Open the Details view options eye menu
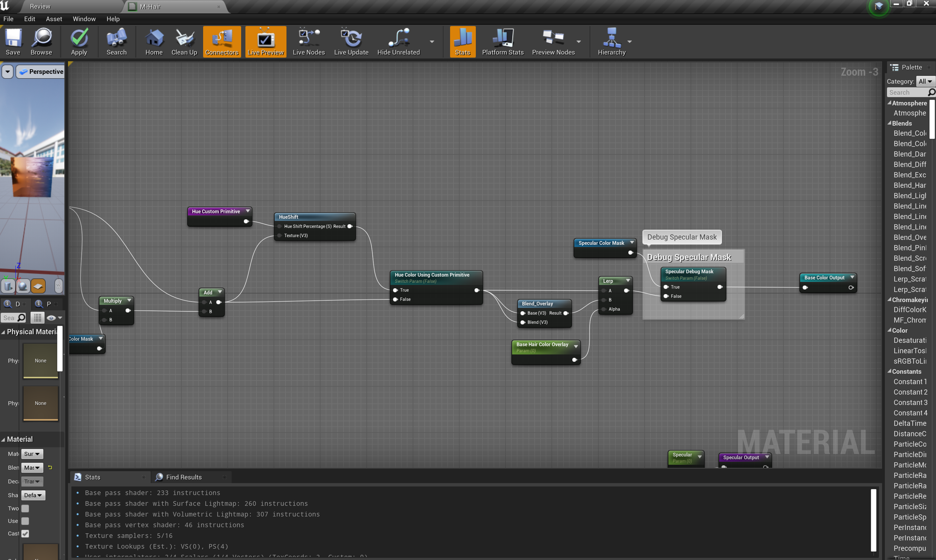 pyautogui.click(x=54, y=318)
